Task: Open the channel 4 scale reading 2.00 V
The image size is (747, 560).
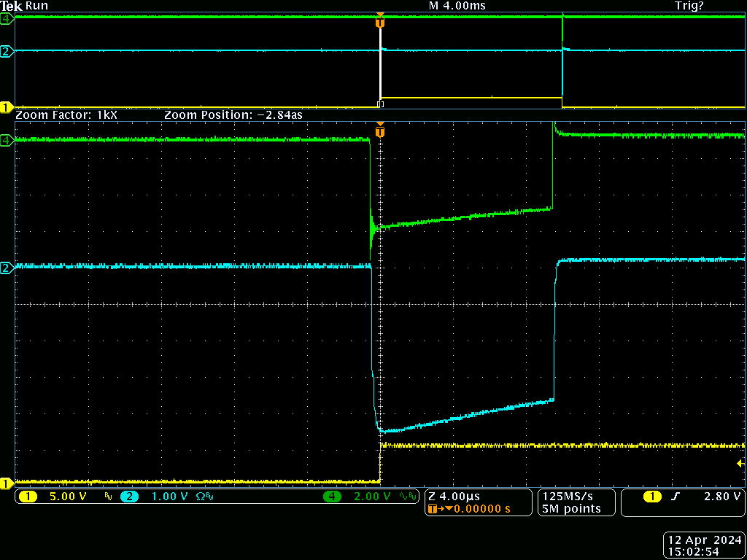Action: tap(373, 497)
